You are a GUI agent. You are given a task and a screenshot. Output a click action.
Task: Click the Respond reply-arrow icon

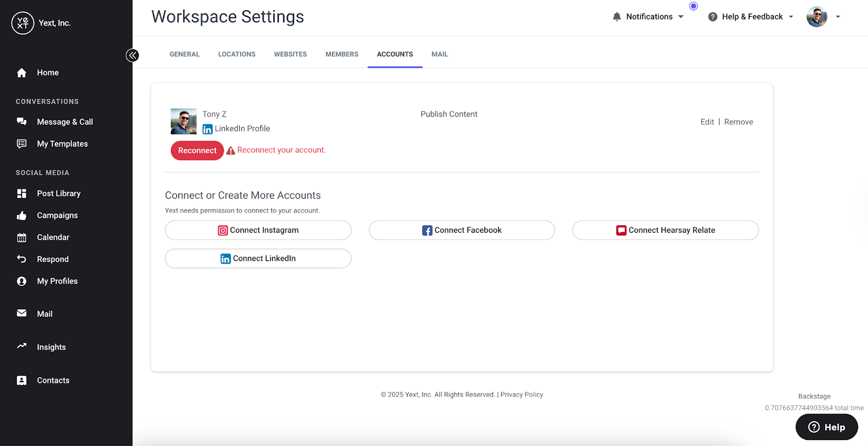point(22,259)
